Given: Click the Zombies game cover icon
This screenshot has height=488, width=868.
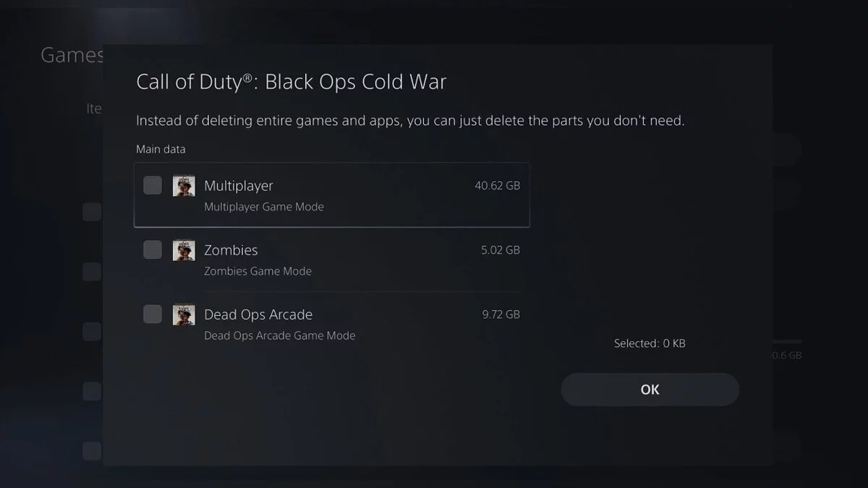Looking at the screenshot, I should [184, 250].
